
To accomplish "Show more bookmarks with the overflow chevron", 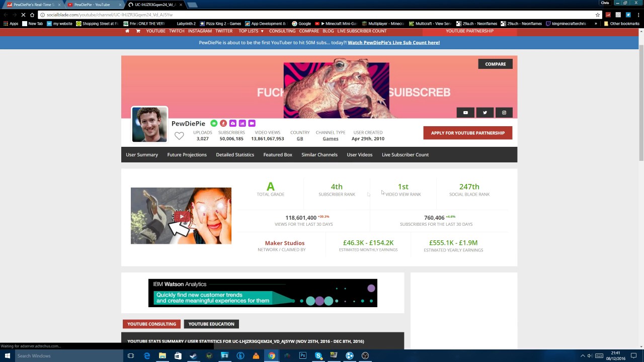I will tap(596, 24).
